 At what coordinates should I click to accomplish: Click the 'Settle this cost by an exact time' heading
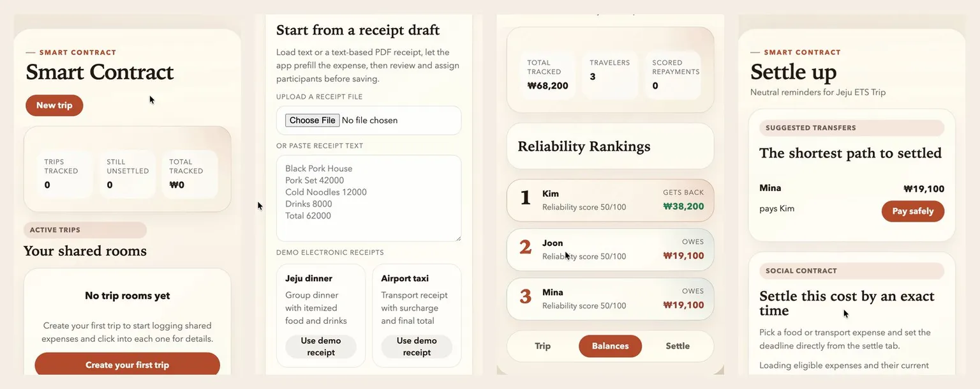pos(847,303)
